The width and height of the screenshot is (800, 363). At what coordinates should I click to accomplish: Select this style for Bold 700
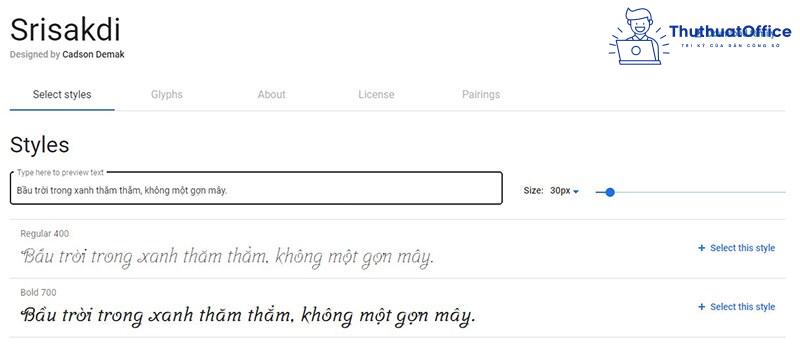point(736,307)
